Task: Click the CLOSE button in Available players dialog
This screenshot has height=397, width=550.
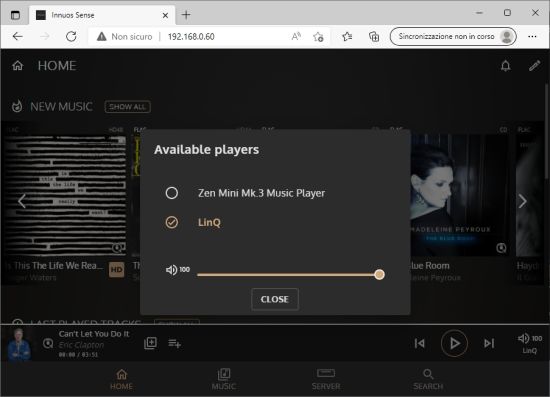Action: pos(275,299)
